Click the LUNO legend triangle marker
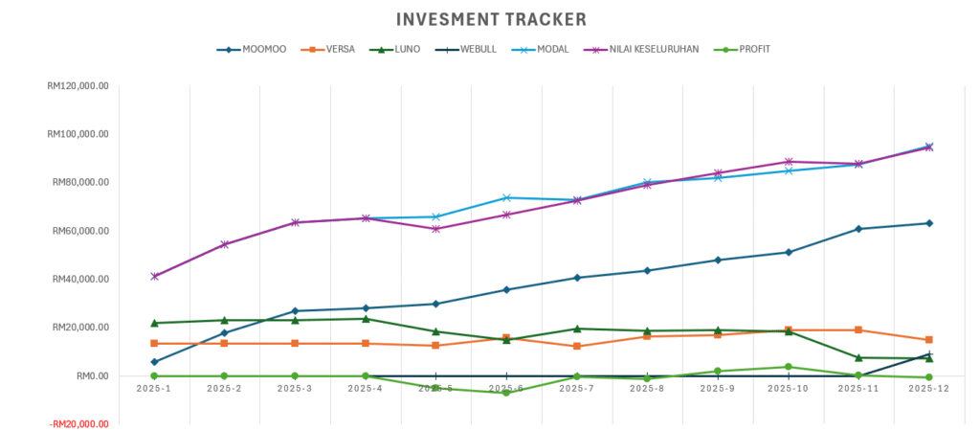Screen dimensions: 980x431 click(380, 49)
